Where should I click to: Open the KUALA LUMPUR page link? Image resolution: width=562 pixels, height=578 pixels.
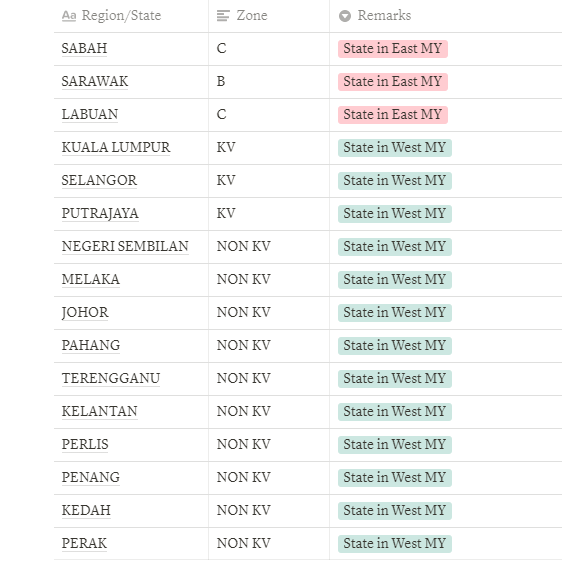tap(116, 147)
